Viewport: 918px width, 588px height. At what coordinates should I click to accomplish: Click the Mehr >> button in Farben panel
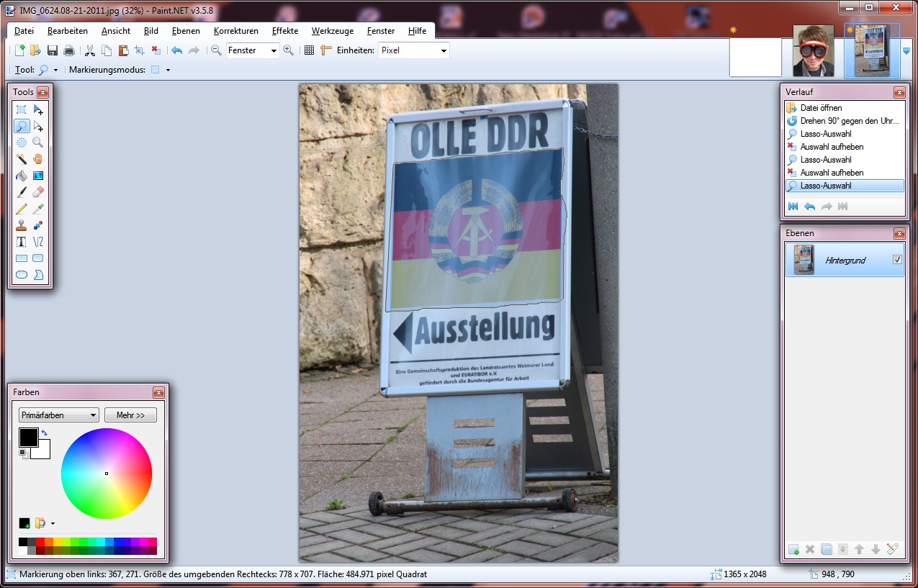coord(130,415)
